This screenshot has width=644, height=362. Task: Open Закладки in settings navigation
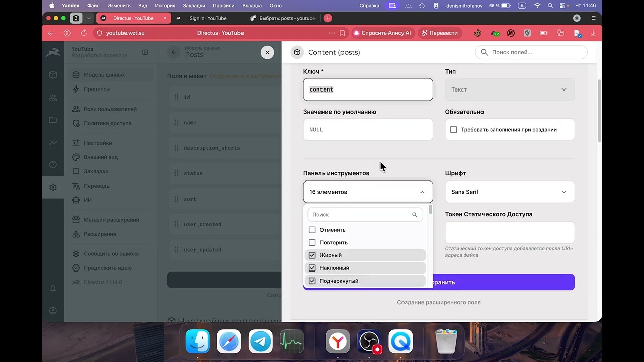(x=111, y=171)
